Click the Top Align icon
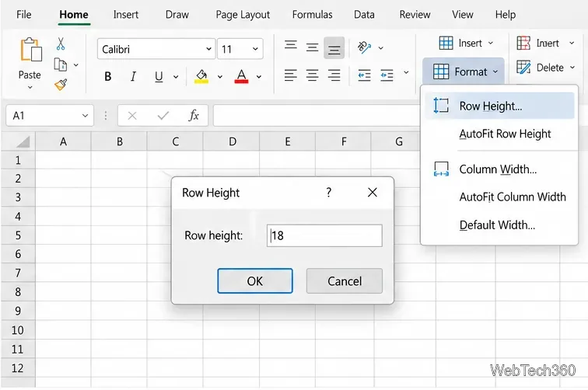588x390 pixels. tap(291, 47)
